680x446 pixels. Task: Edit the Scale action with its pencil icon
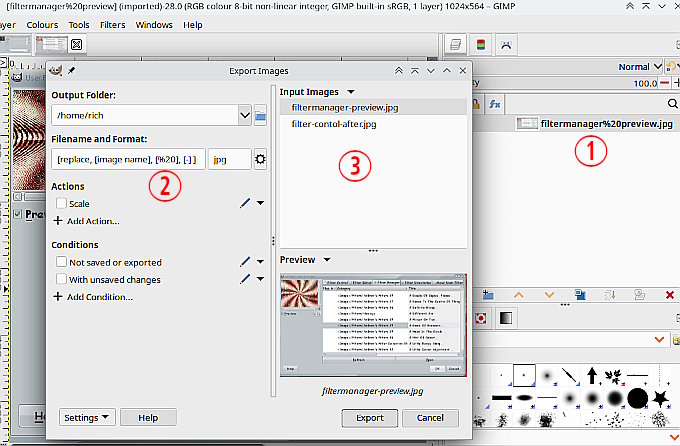[x=245, y=203]
